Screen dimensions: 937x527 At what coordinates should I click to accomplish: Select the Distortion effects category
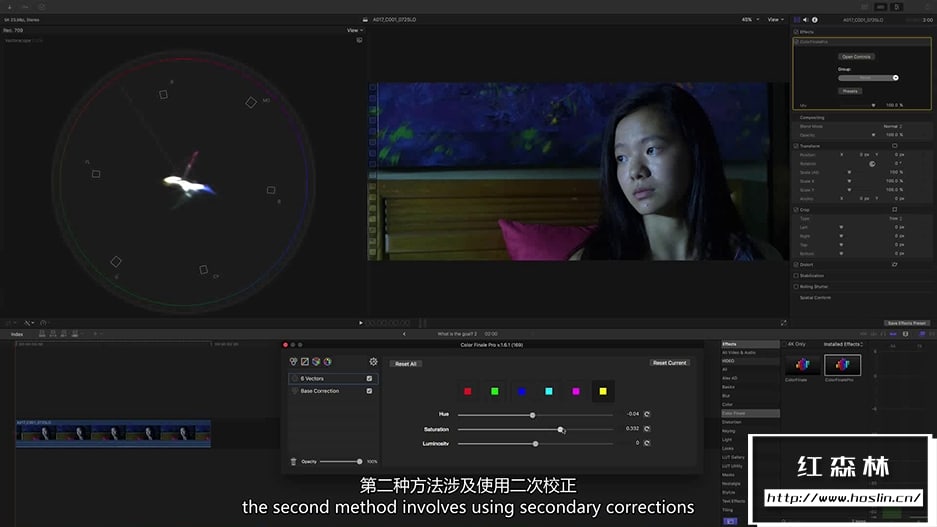coord(731,422)
